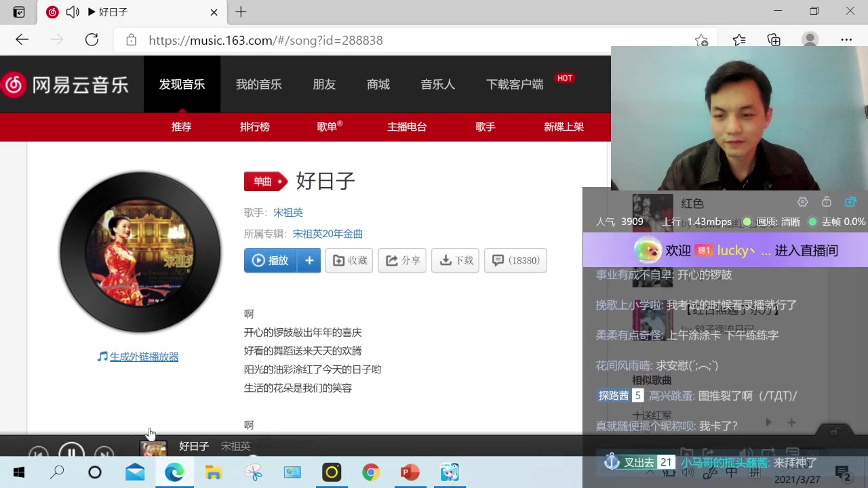Screen dimensions: 868x488
Task: Click song title 好日子 in player bar
Action: 194,446
